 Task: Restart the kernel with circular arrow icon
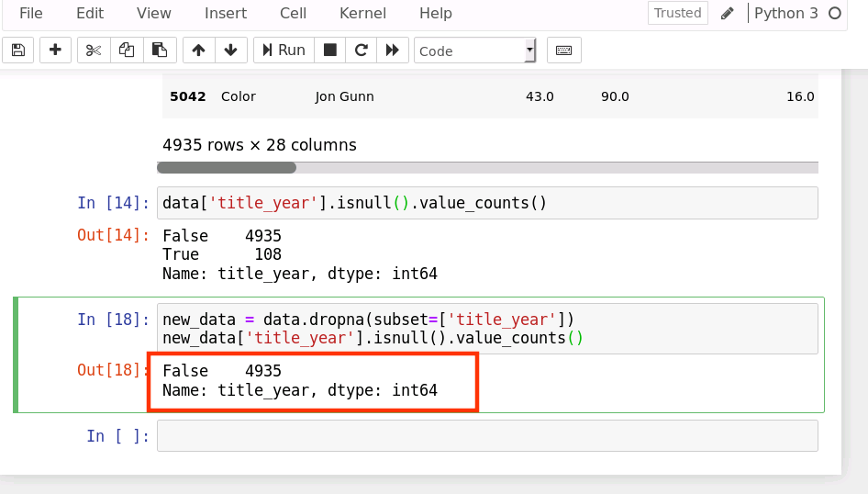point(361,51)
